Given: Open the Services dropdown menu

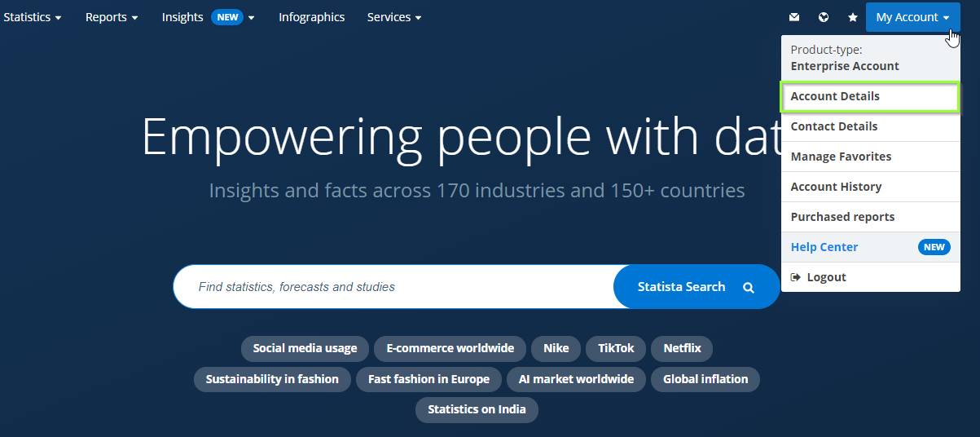Looking at the screenshot, I should [394, 17].
